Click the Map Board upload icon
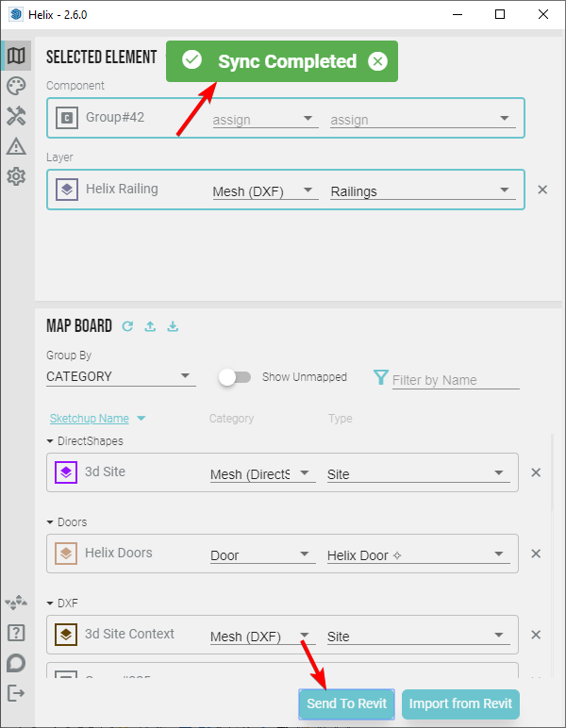The width and height of the screenshot is (566, 728). pyautogui.click(x=150, y=326)
